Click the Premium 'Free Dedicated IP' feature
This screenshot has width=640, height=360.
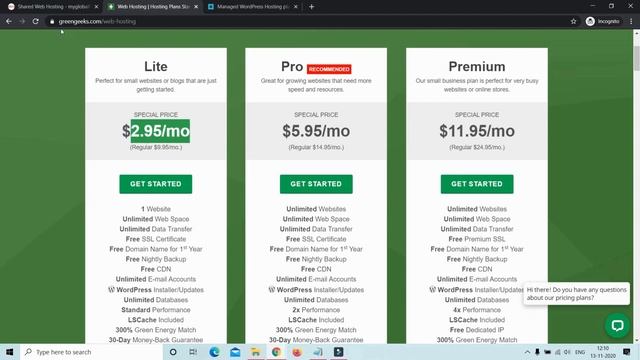pos(477,330)
